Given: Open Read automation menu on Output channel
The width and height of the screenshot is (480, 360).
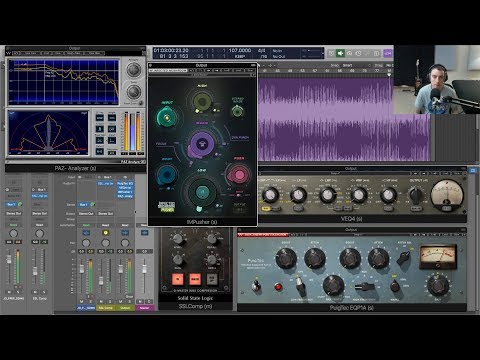Looking at the screenshot, I should pos(125,225).
